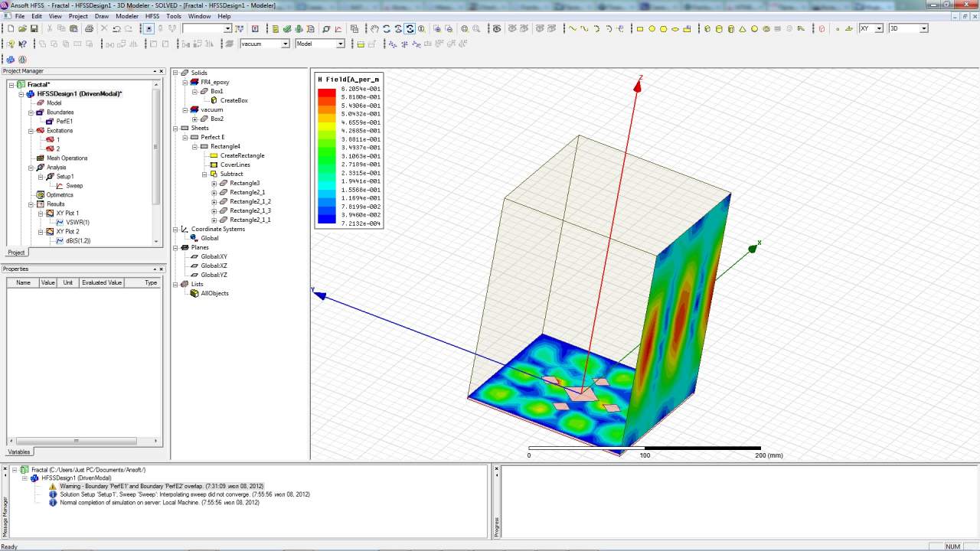Image resolution: width=980 pixels, height=551 pixels.
Task: Click the Save project toolbar icon
Action: pos(34,28)
